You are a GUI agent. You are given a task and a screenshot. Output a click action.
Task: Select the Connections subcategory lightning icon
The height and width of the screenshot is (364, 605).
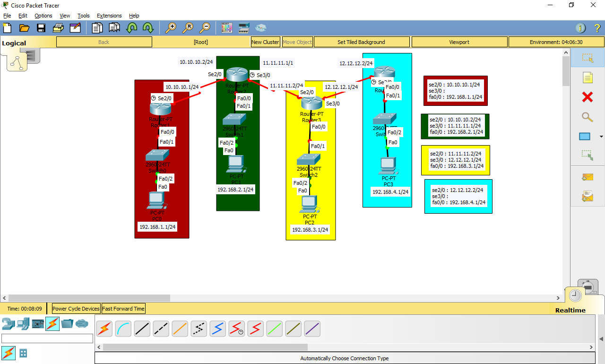pos(9,353)
